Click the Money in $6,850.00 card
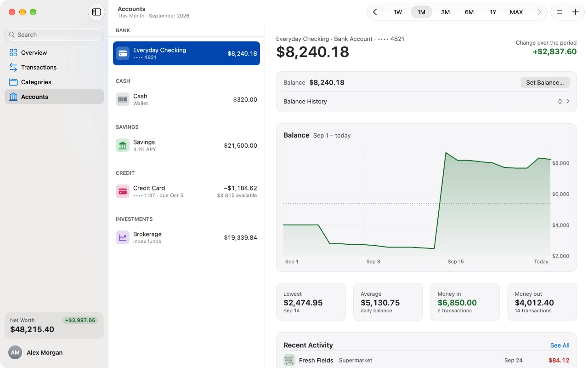This screenshot has height=368, width=588. pyautogui.click(x=465, y=302)
